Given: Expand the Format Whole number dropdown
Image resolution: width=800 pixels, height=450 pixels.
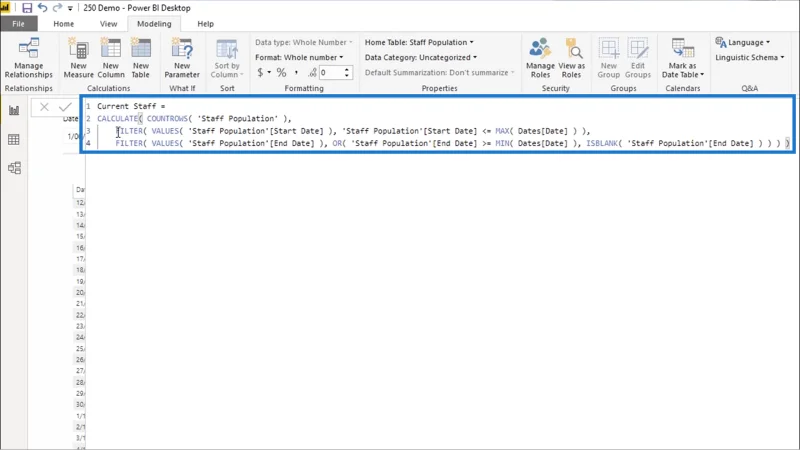Looking at the screenshot, I should (299, 58).
